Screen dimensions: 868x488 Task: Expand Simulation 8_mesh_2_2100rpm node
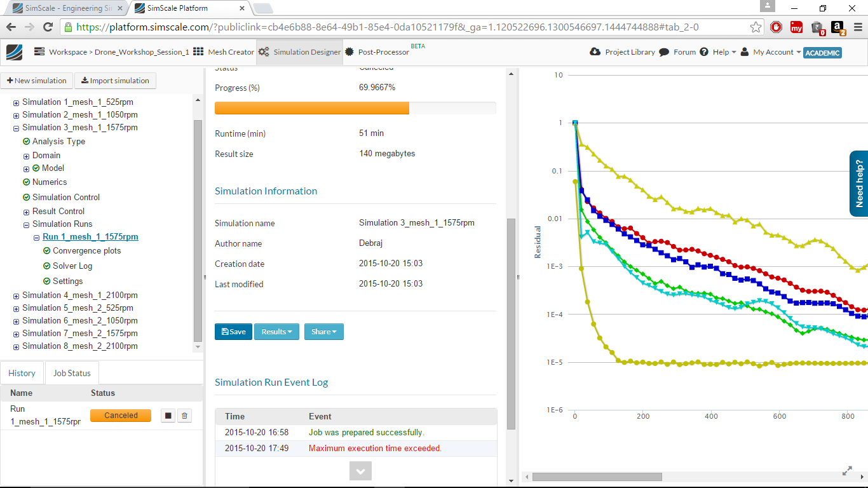[x=17, y=346]
